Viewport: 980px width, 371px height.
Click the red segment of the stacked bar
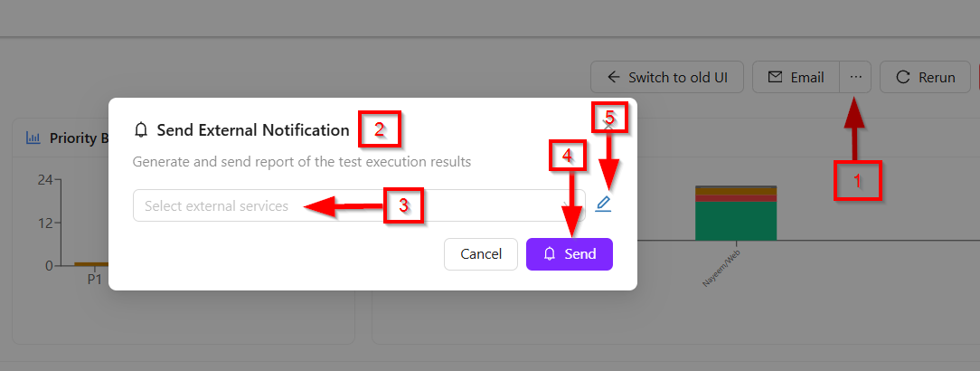coord(736,198)
